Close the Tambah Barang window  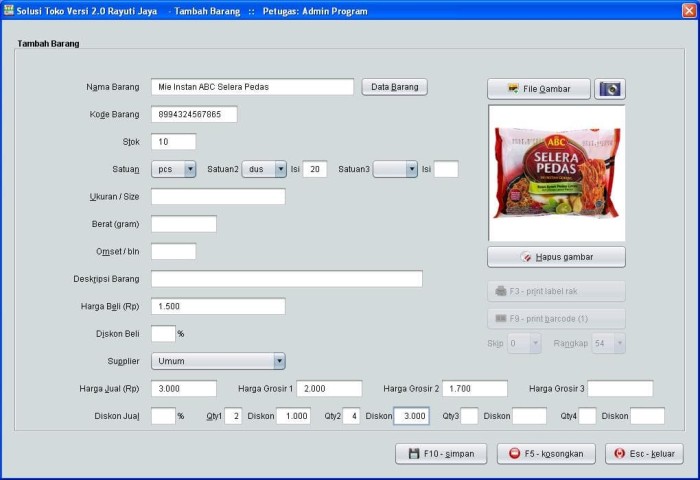pos(689,11)
